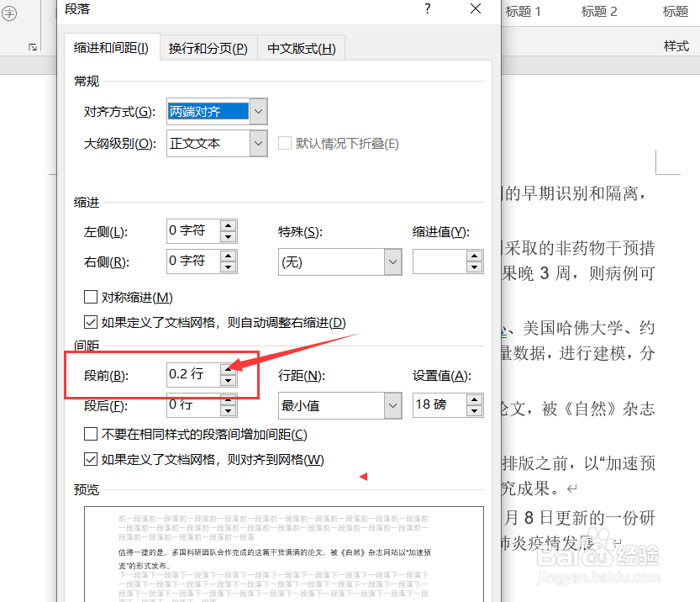Increase 右侧 indent with up arrow
The height and width of the screenshot is (602, 700).
pyautogui.click(x=229, y=256)
